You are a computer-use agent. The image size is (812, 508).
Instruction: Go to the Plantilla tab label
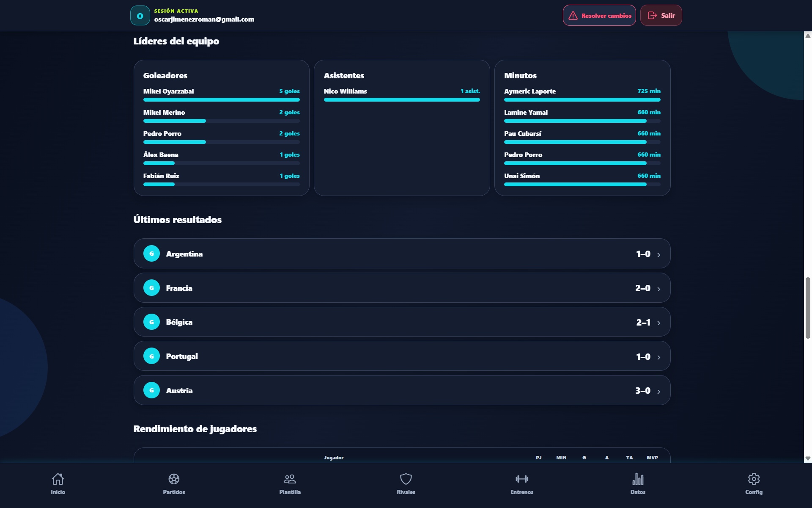point(290,492)
